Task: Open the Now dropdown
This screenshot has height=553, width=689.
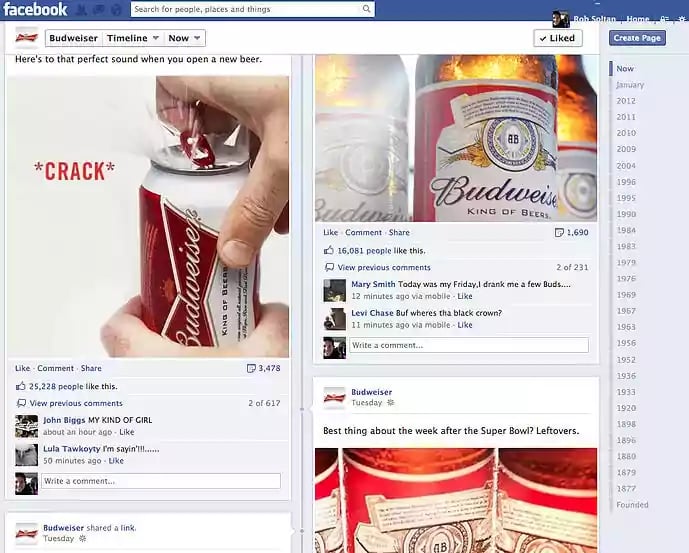Action: (x=184, y=38)
